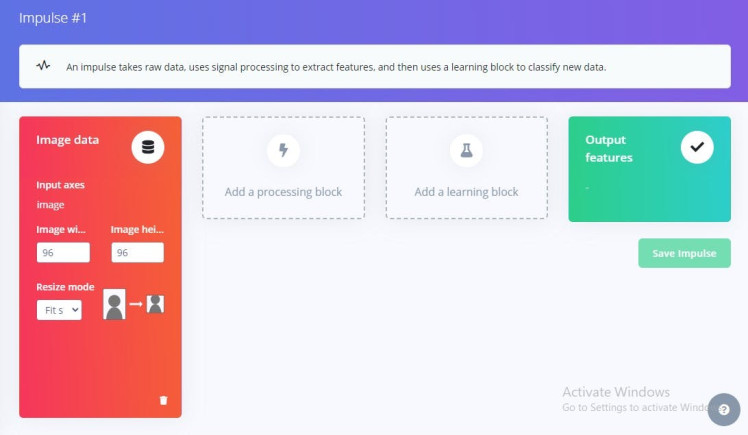Click the Image data block heading
Viewport: 748px width, 435px height.
[68, 140]
